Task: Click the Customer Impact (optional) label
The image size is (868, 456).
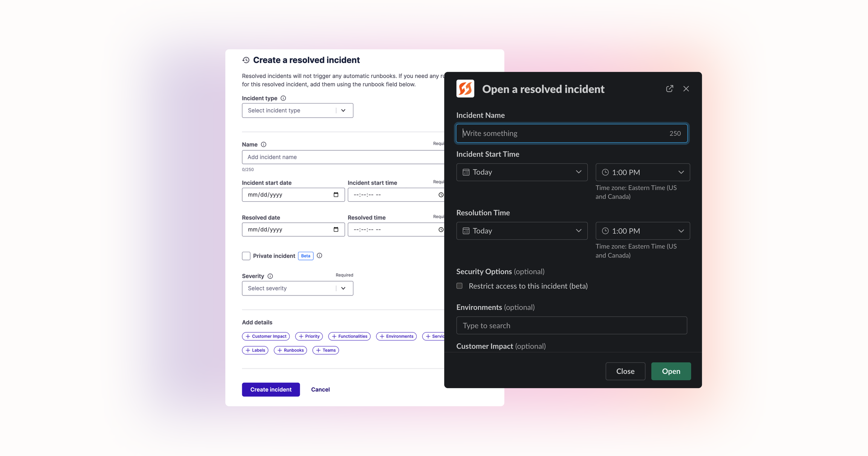Action: (501, 346)
